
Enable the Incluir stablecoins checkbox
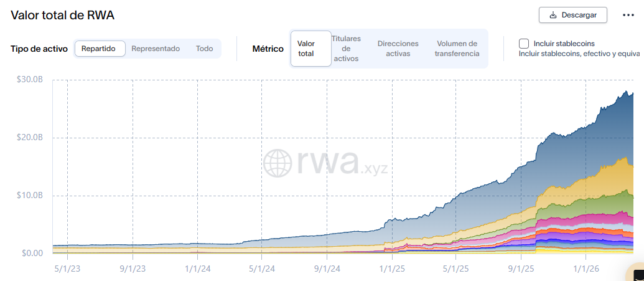coord(524,44)
